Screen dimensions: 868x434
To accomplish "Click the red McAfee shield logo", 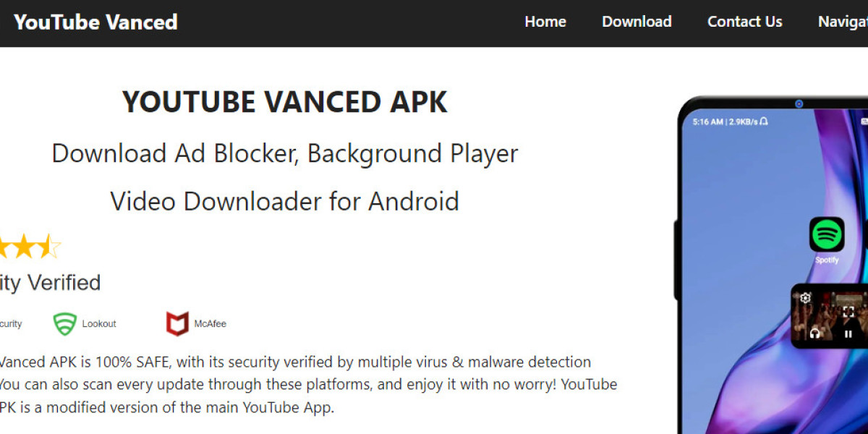I will pos(177,324).
